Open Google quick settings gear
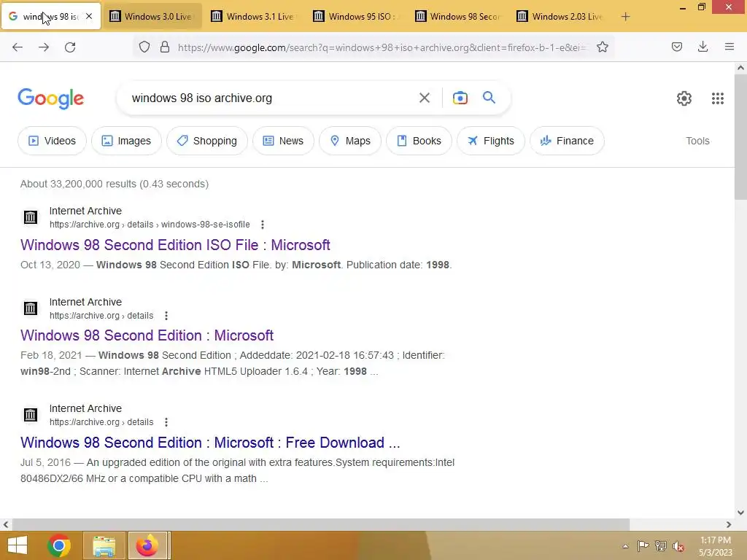This screenshot has width=747, height=560. coord(684,98)
